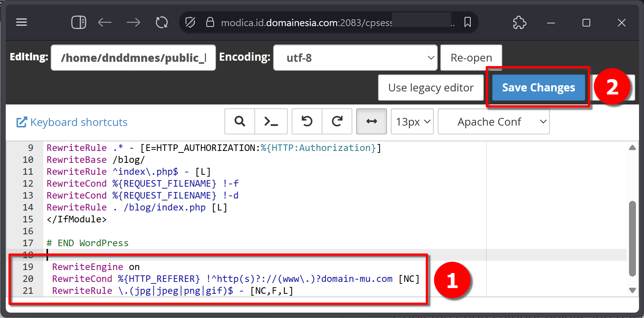Click the Re-open button

471,58
